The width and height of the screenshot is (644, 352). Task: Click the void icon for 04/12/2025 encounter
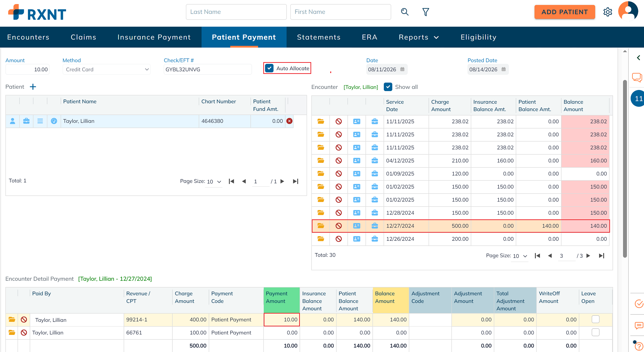click(x=338, y=161)
